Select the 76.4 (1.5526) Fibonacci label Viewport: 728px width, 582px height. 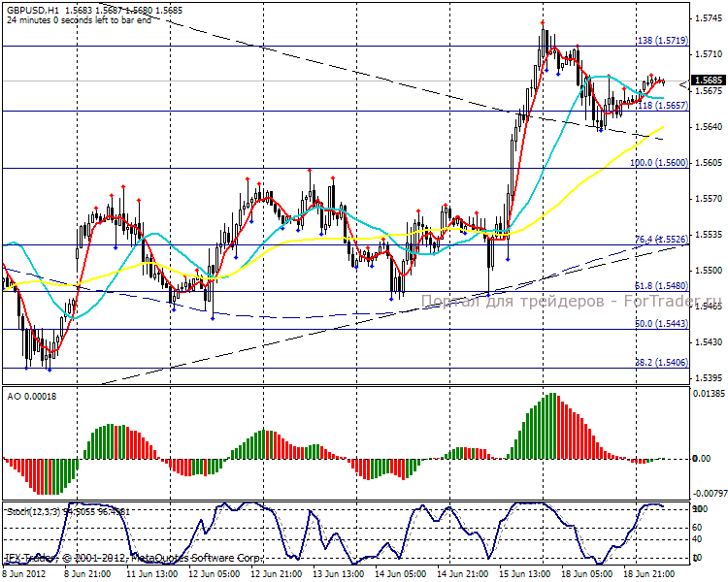point(661,239)
